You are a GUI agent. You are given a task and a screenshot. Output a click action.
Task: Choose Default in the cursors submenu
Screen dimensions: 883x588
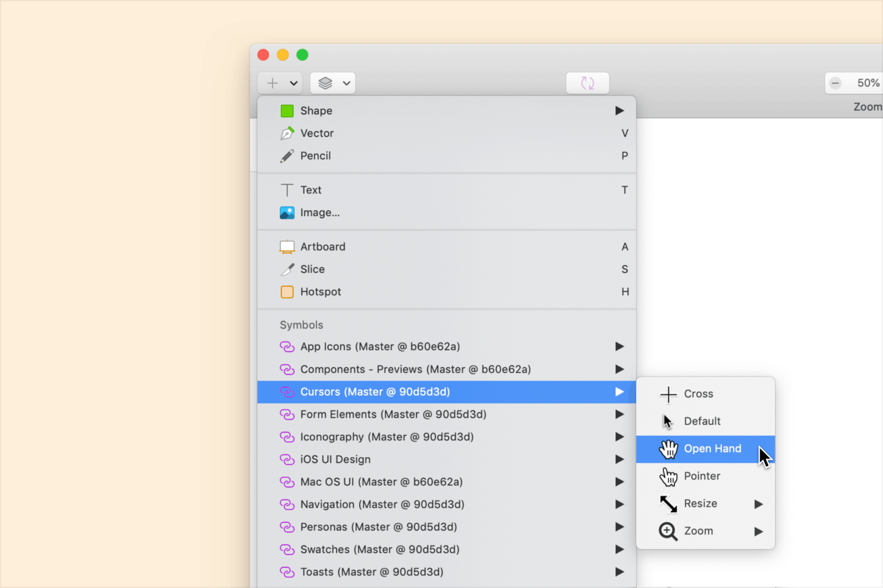tap(706, 421)
